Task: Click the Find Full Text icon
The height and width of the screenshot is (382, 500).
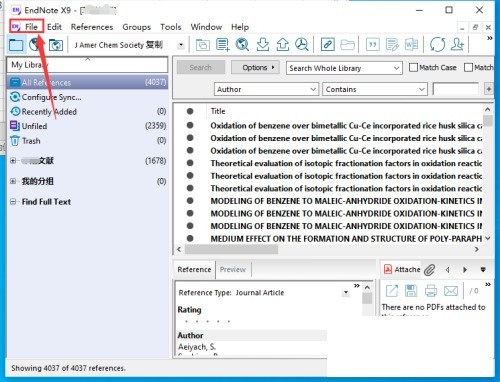Action: tap(302, 44)
